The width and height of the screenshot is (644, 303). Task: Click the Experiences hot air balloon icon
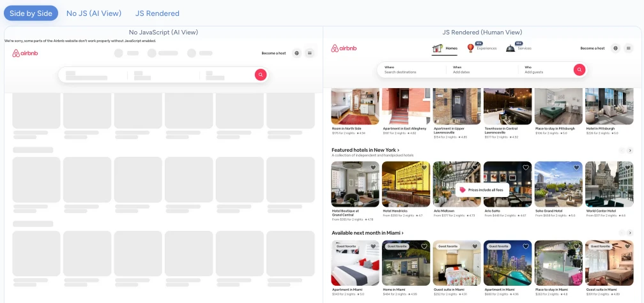pos(471,48)
